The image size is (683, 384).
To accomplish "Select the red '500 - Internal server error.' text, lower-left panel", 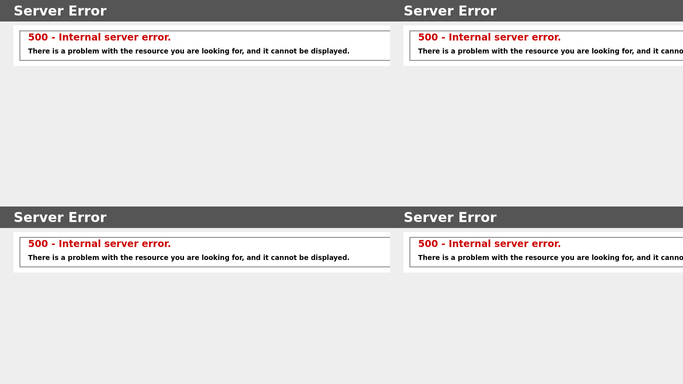I will tap(99, 243).
